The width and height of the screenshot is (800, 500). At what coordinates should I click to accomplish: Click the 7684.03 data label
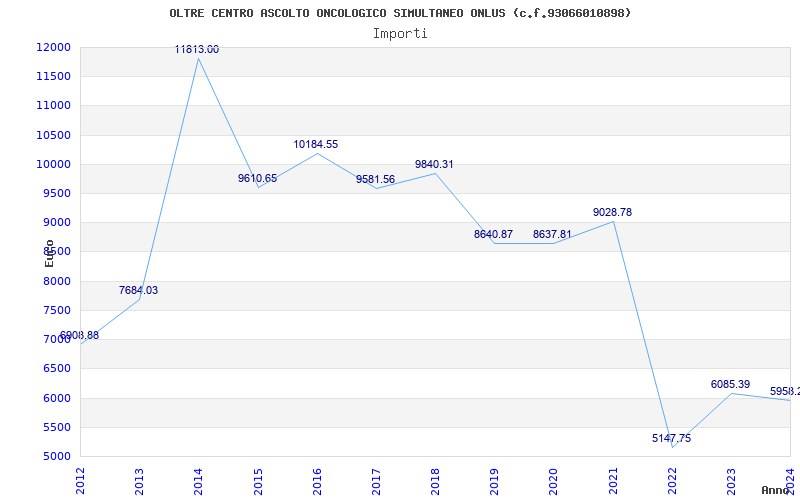pos(138,290)
